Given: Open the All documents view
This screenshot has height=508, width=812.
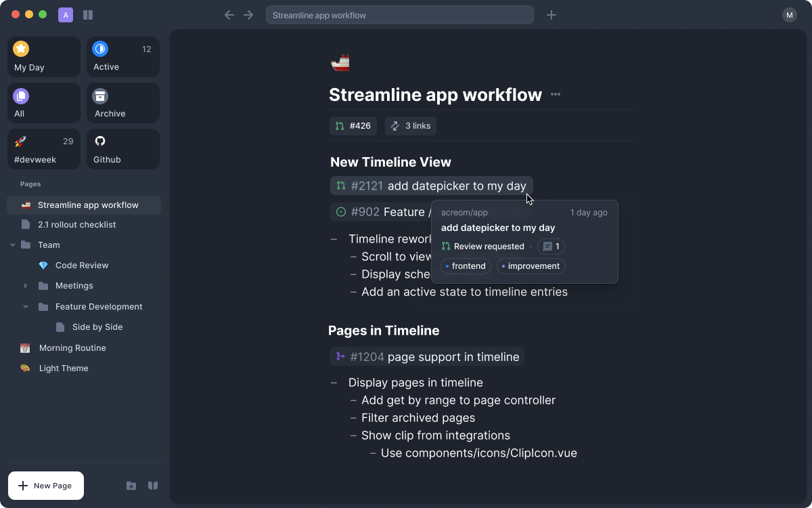Looking at the screenshot, I should click(43, 103).
